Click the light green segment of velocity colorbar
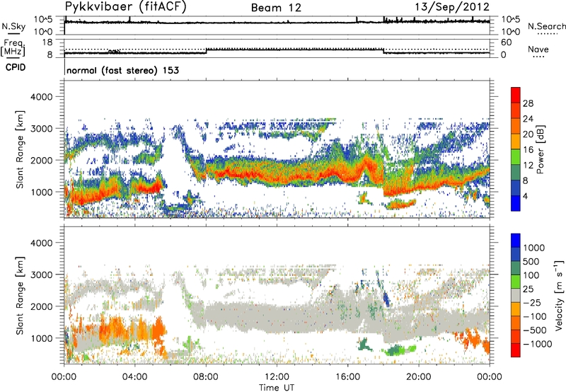Image resolution: width=566 pixels, height=392 pixels. 516,282
